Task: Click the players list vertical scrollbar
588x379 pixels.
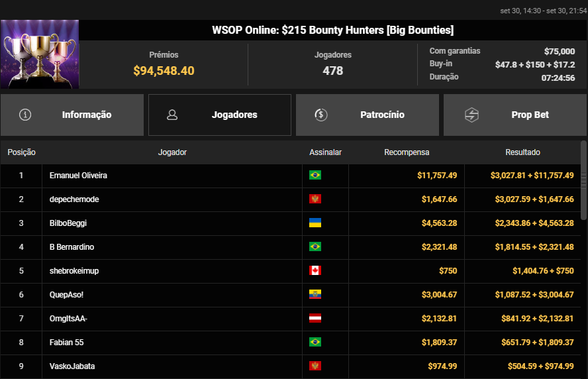Action: click(583, 179)
